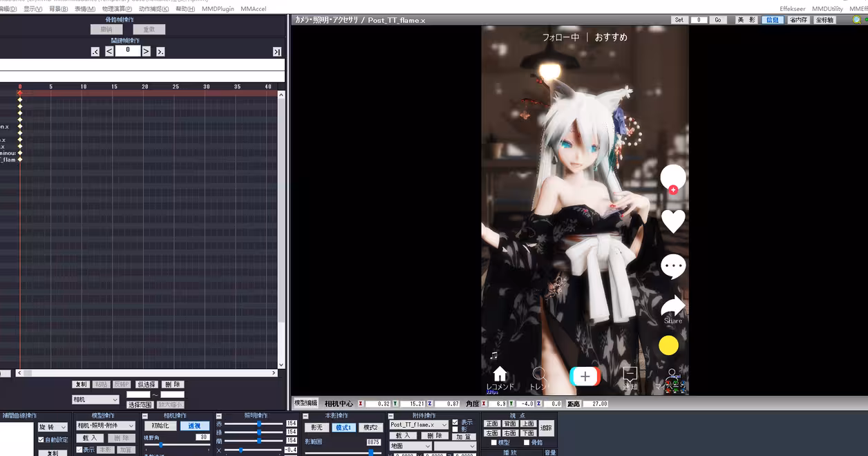This screenshot has width=868, height=456.
Task: Click the 坐标轴 axis toggle in viewport header
Action: (x=824, y=20)
